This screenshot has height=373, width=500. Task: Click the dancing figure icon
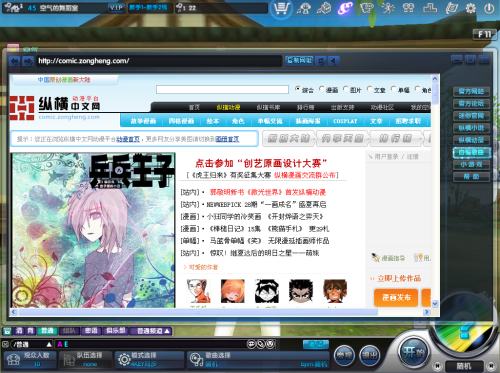(x=388, y=8)
